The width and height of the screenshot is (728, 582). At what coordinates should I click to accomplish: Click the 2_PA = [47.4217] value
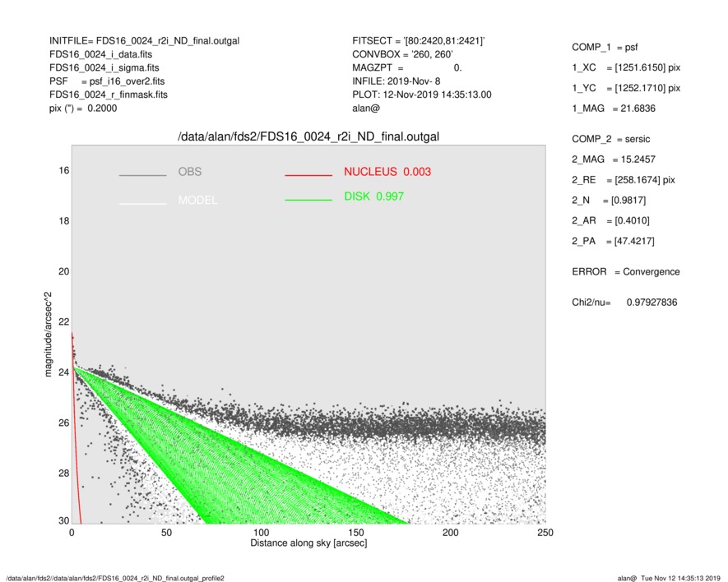tap(613, 242)
